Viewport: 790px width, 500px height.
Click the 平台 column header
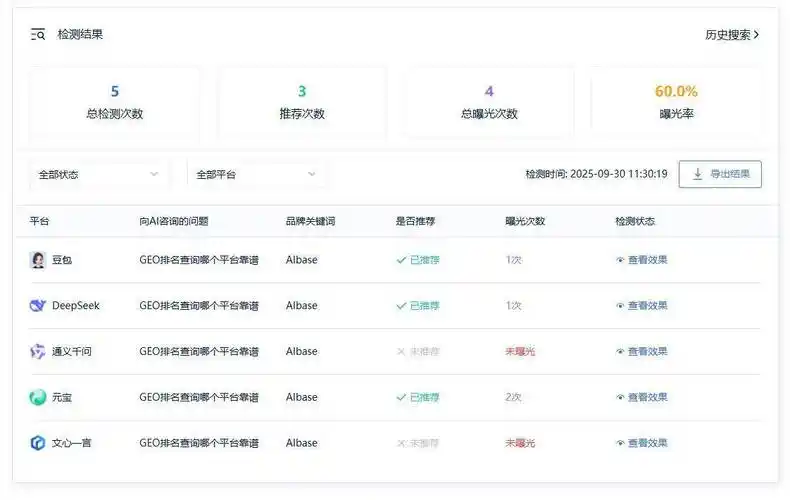pyautogui.click(x=39, y=221)
